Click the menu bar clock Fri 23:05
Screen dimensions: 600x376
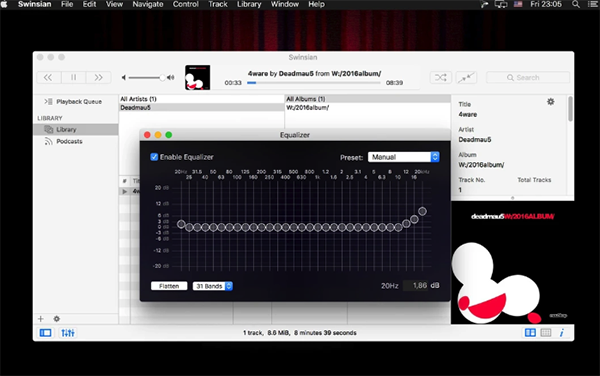click(x=546, y=4)
